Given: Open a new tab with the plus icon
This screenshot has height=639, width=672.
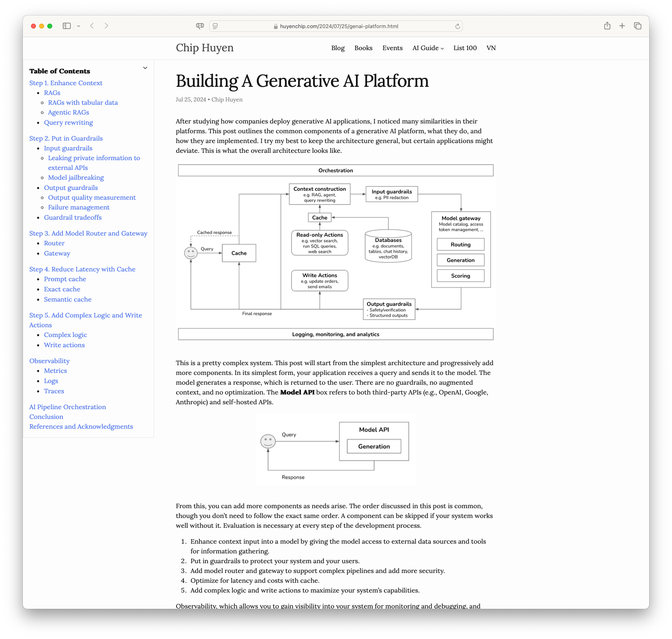Looking at the screenshot, I should click(x=622, y=26).
